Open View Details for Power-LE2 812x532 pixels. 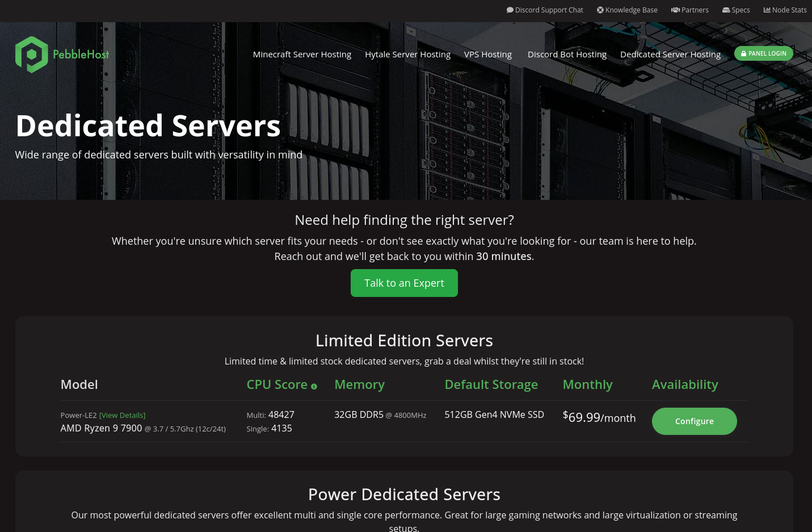click(123, 415)
